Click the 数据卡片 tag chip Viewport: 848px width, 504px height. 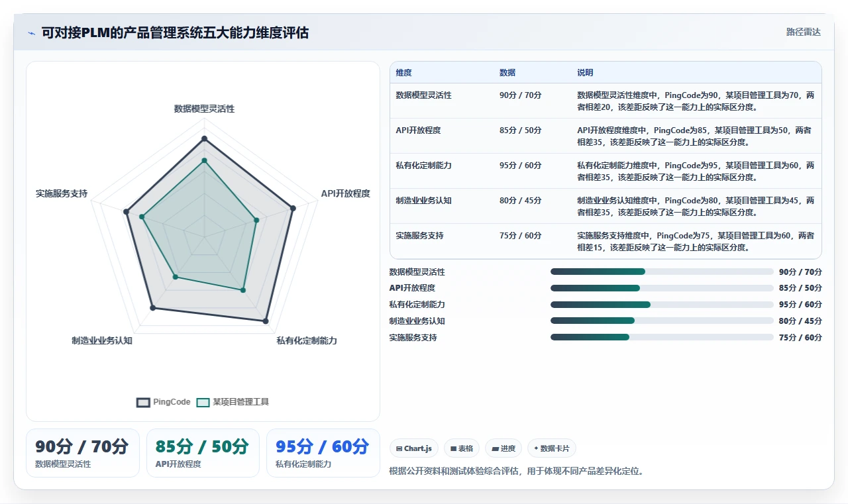pyautogui.click(x=552, y=448)
